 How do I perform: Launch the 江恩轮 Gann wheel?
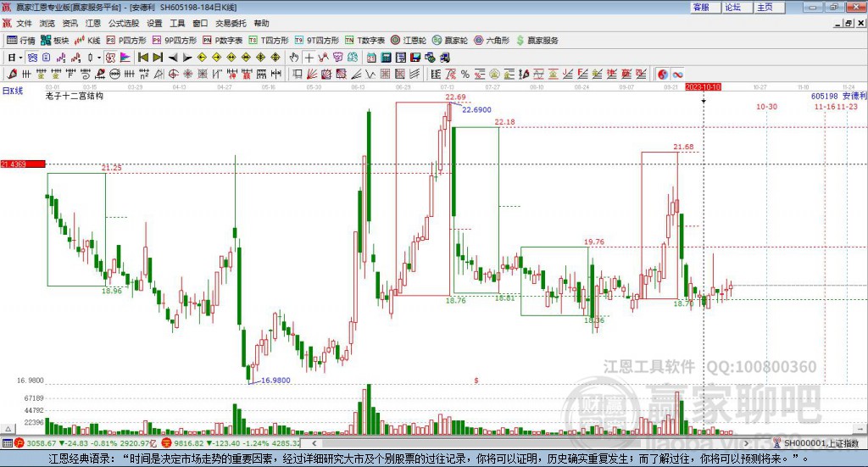[x=409, y=41]
